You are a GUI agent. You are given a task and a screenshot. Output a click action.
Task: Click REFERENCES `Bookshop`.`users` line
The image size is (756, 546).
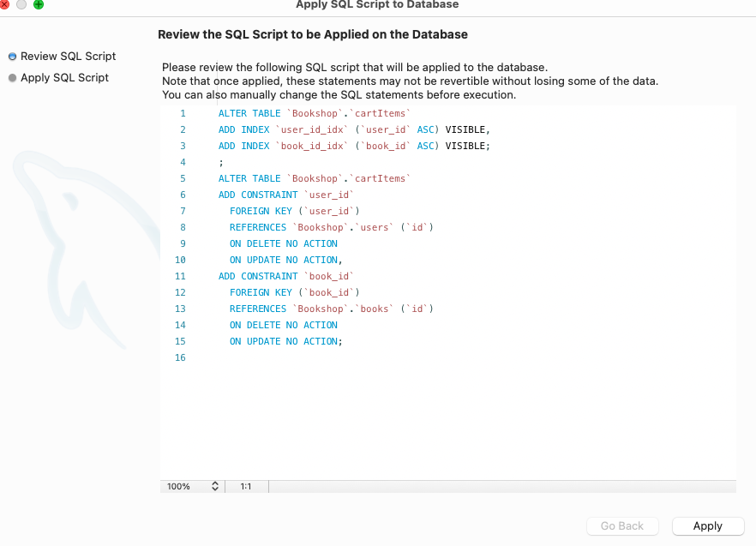point(332,228)
